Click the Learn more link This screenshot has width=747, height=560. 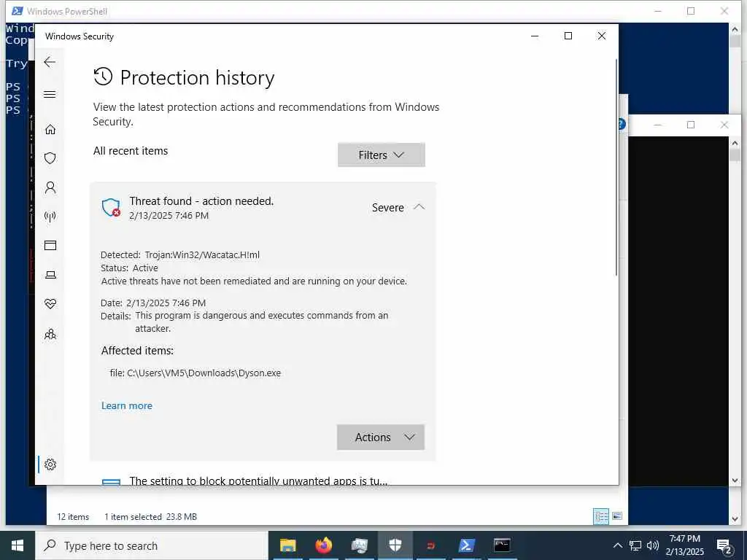[127, 405]
